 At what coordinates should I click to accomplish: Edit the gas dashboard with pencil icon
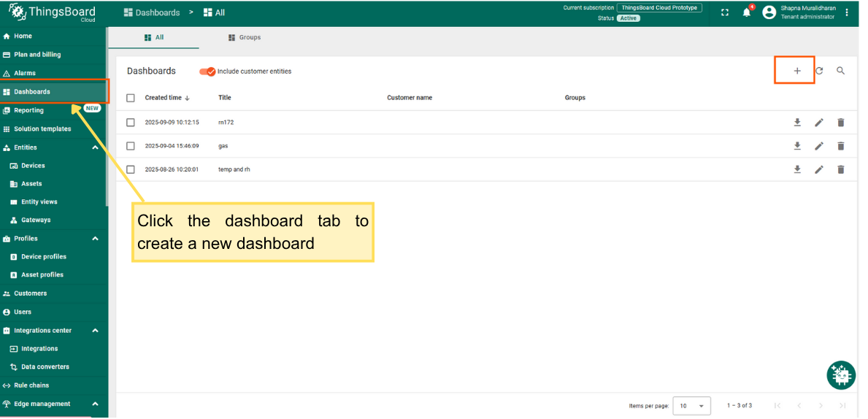[x=819, y=146]
